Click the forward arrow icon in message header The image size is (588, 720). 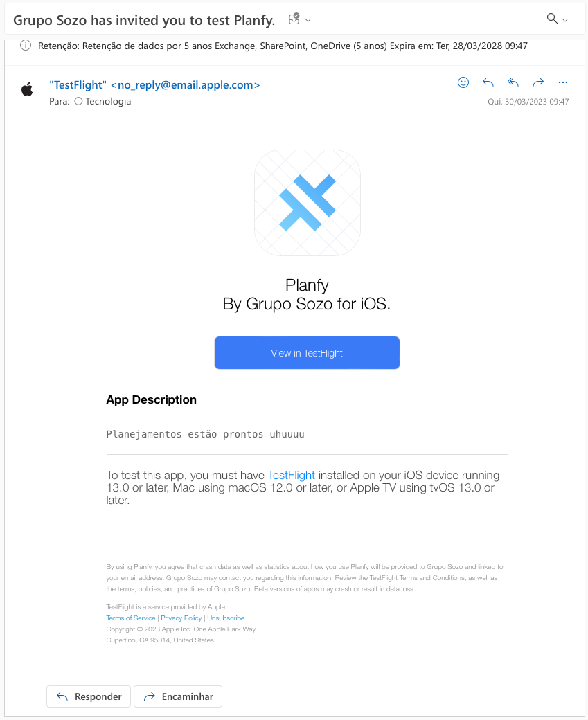pos(538,82)
